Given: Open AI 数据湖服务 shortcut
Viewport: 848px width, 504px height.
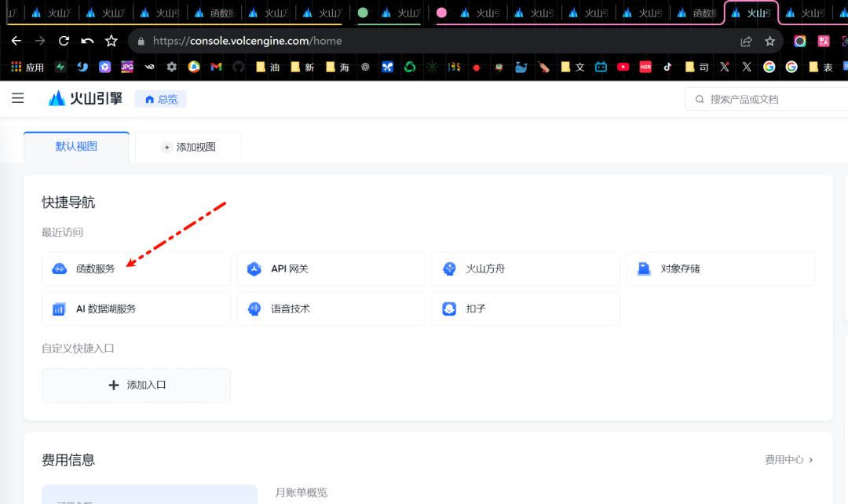Looking at the screenshot, I should coord(137,309).
